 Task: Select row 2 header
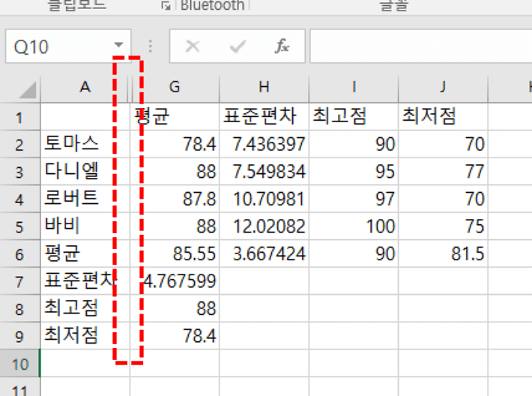(x=19, y=144)
